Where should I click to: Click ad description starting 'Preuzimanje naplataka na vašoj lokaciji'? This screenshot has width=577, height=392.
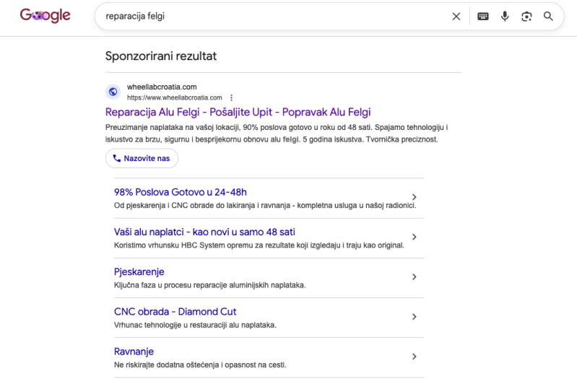point(277,134)
